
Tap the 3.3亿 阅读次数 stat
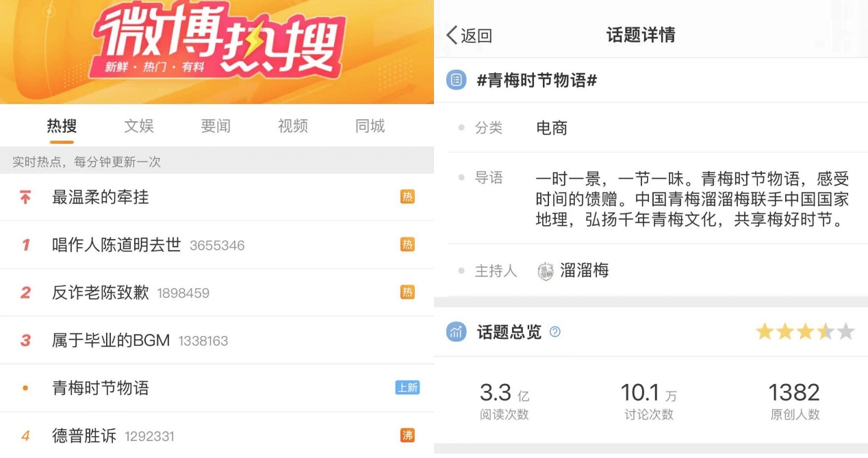coord(505,400)
